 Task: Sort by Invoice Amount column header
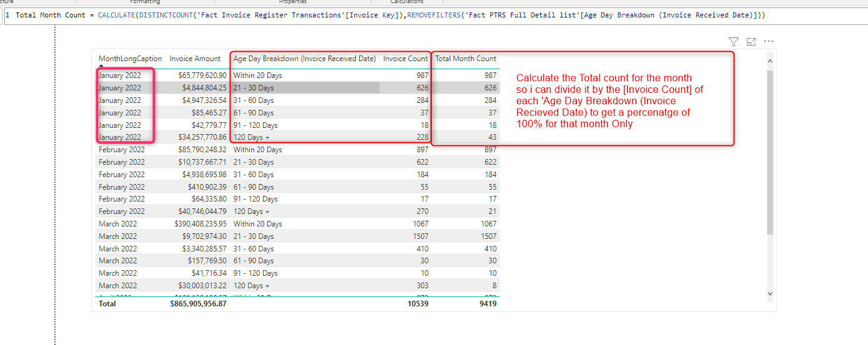point(195,59)
